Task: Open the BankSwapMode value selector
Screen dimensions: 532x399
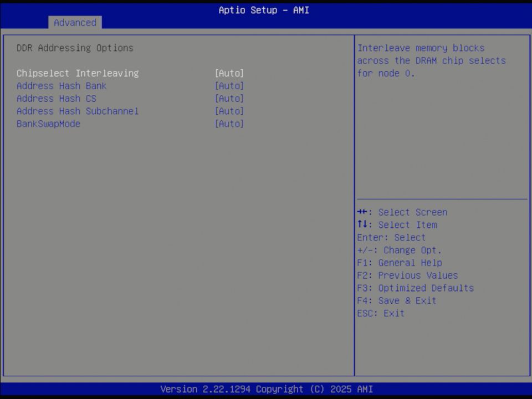Action: click(x=229, y=124)
